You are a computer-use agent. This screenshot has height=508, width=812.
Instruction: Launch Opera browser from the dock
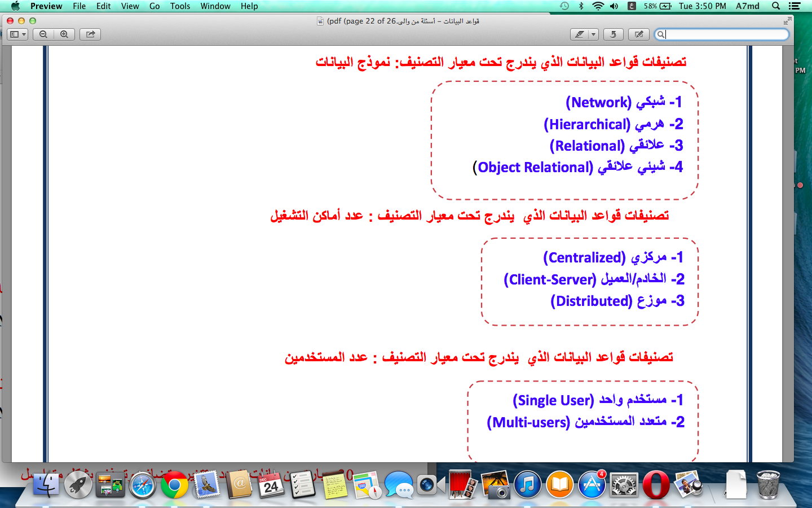coord(656,485)
